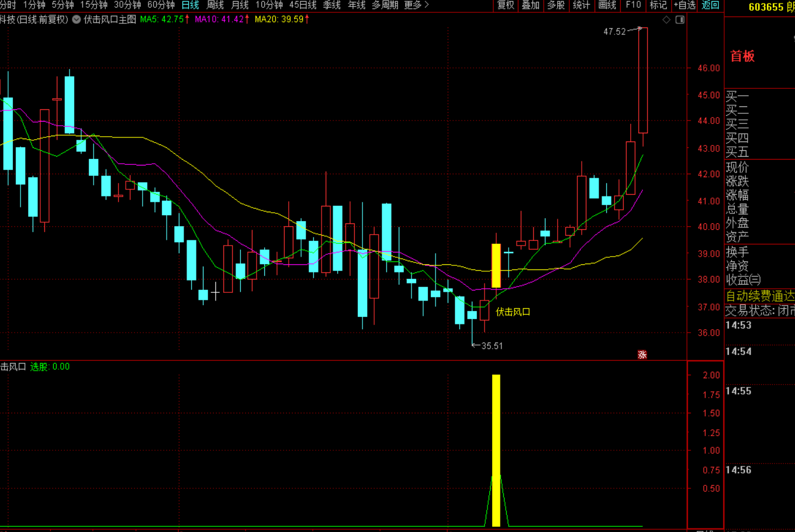This screenshot has height=532, width=795.
Task: Toggle the side panel icon at chart top right
Action: 680,20
